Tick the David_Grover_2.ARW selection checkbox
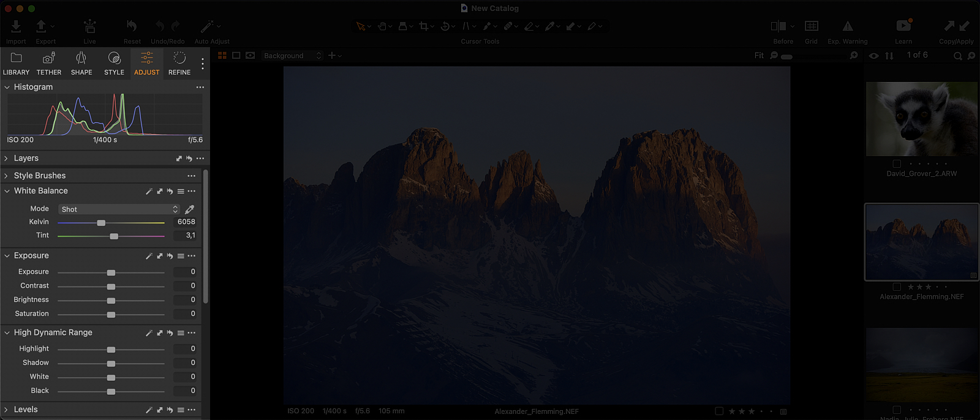Viewport: 980px width, 420px height. (x=897, y=164)
